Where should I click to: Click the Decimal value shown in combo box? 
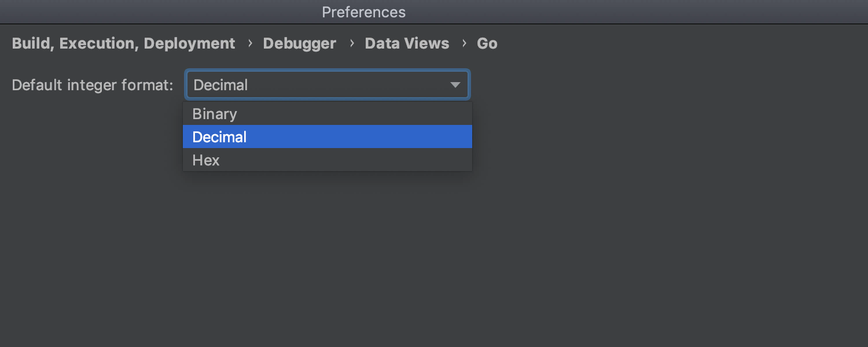click(220, 85)
